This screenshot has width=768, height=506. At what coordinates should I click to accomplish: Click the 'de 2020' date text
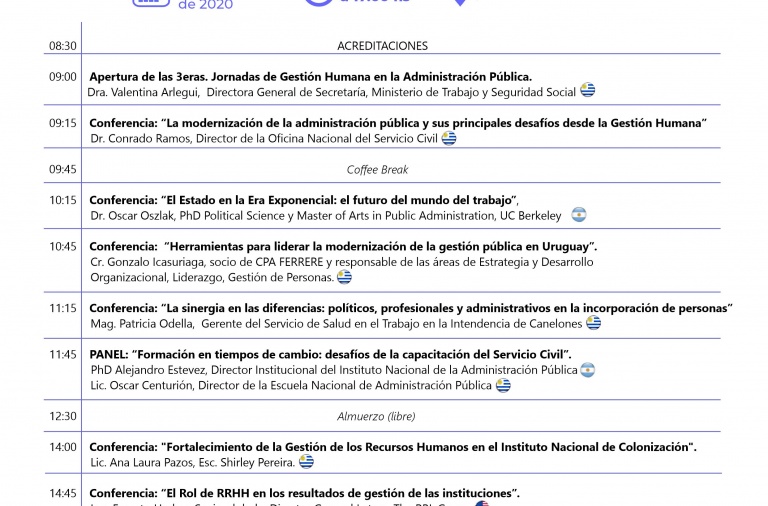click(x=206, y=5)
